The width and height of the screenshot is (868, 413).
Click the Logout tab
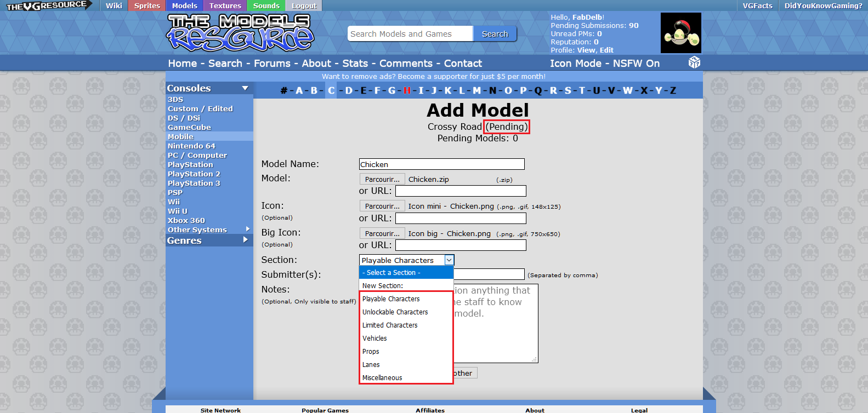click(304, 5)
